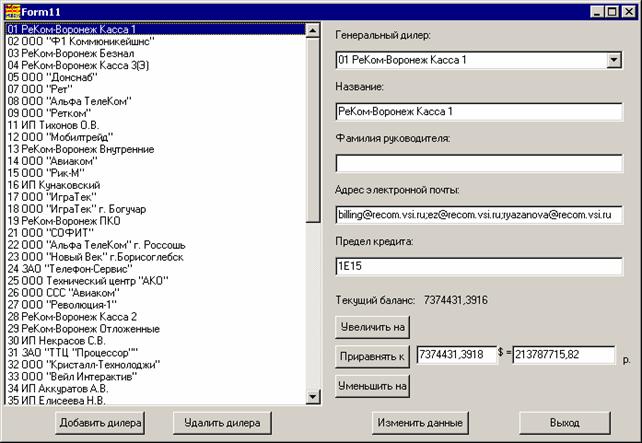Select 35 ИП Елисеева Н.В. row

156,400
